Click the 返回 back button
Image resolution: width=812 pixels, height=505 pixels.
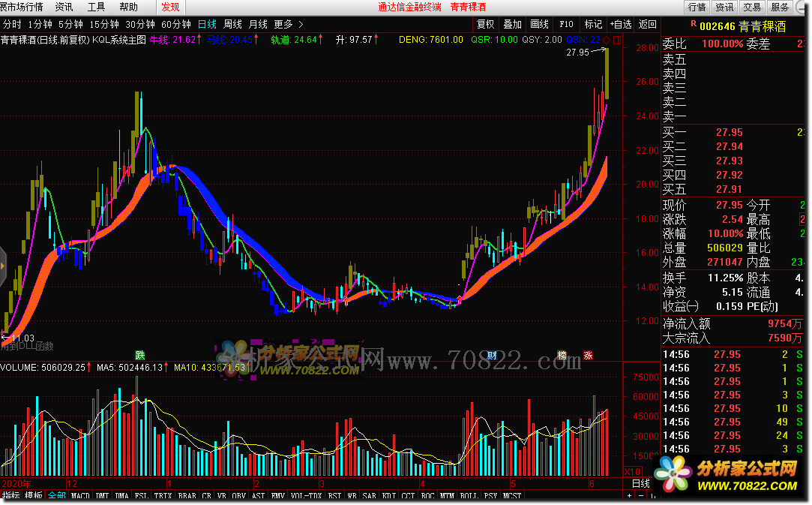coord(647,24)
